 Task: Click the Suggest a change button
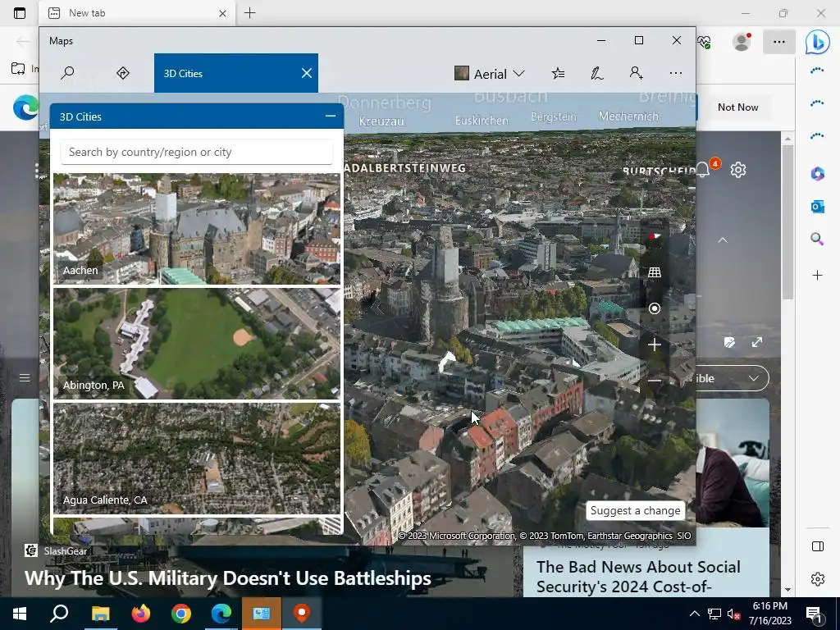coord(636,510)
